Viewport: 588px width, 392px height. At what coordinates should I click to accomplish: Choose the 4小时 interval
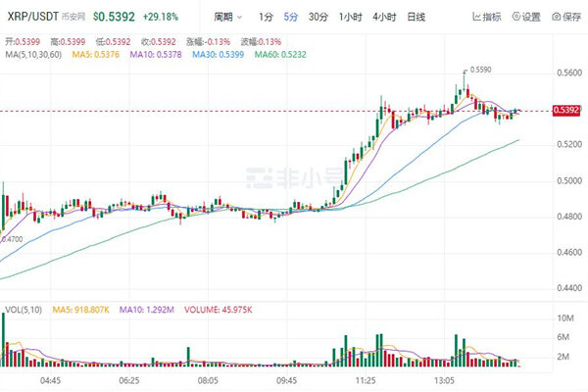tap(383, 17)
